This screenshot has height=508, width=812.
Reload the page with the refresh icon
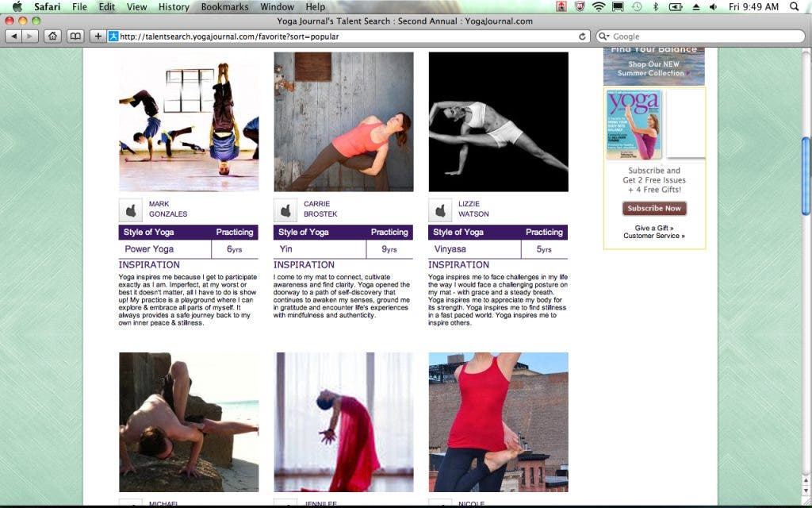point(582,37)
